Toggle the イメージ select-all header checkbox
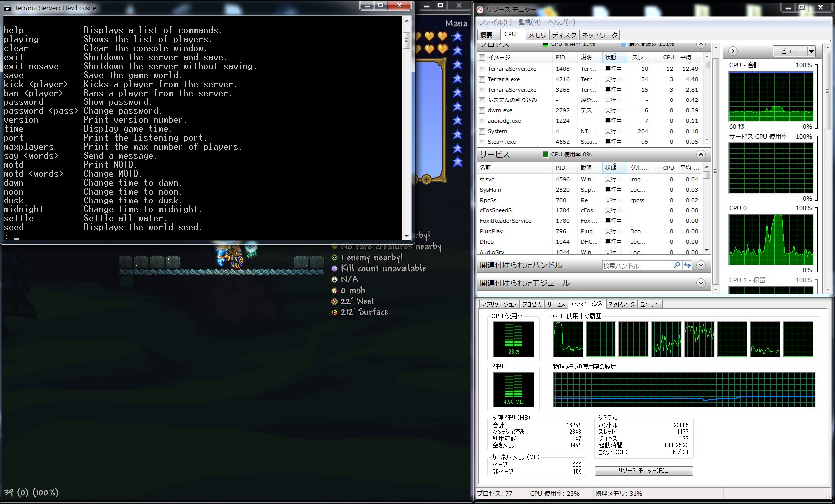Viewport: 835px width, 504px height. (x=482, y=57)
